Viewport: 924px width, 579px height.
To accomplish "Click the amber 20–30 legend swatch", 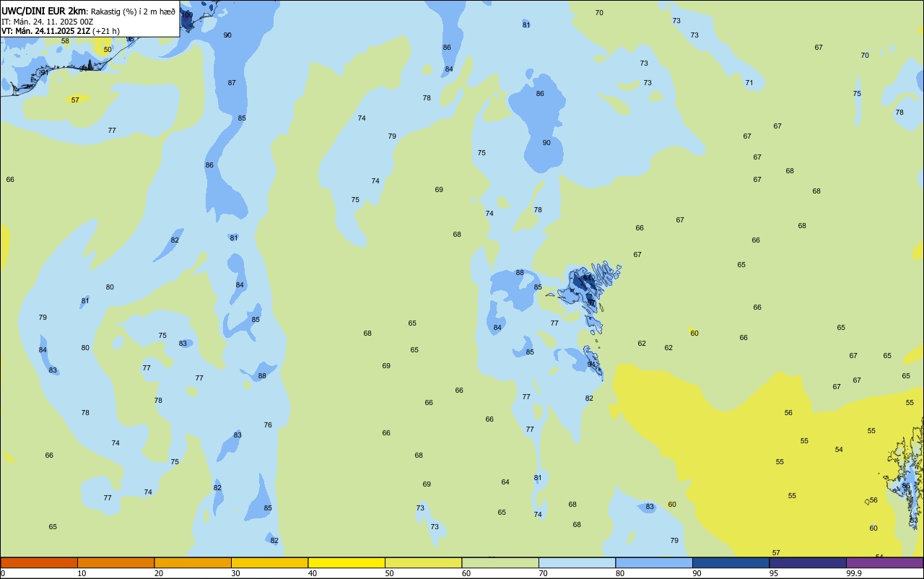I will point(193,562).
